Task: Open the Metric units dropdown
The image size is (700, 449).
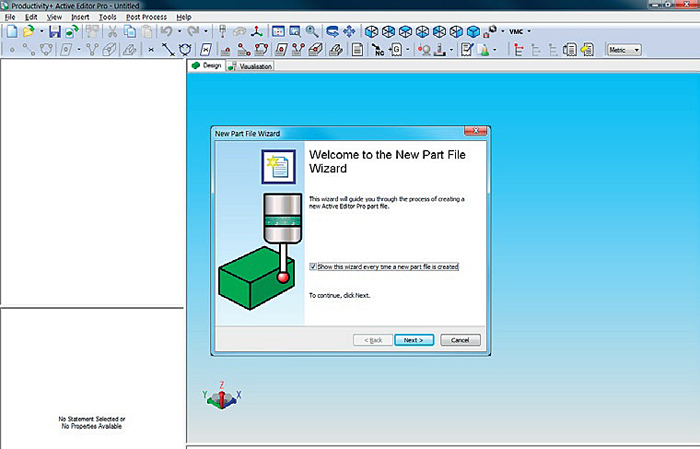Action: coord(625,50)
